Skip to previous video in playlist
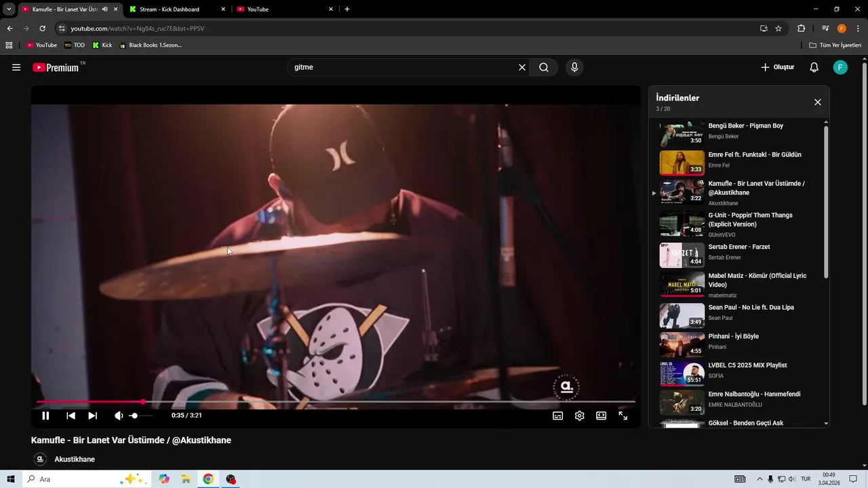Viewport: 868px width, 488px height. (x=71, y=415)
